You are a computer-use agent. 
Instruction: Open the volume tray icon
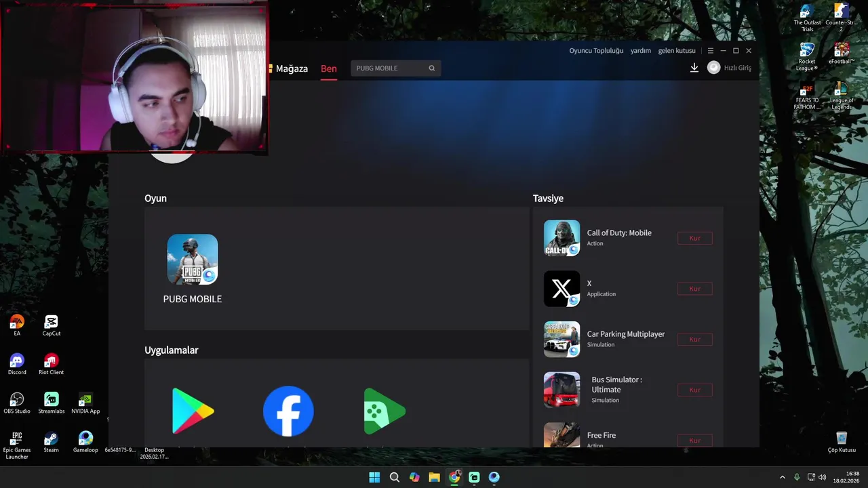[822, 477]
